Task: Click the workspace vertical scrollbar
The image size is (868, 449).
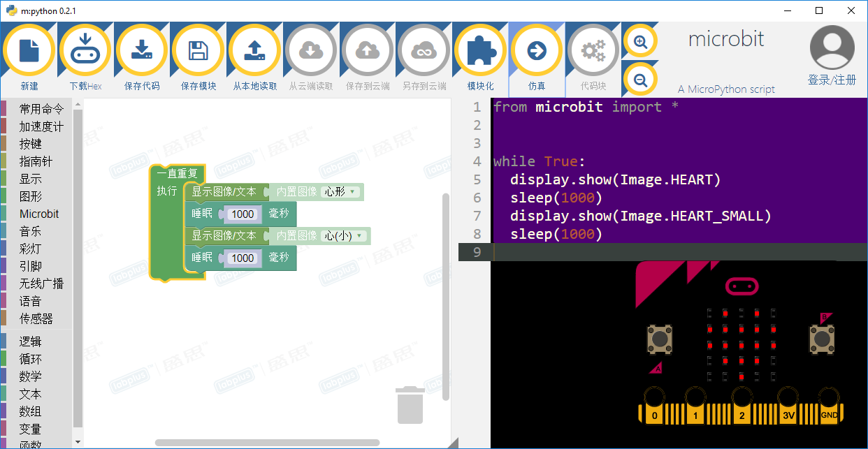Action: [446, 297]
